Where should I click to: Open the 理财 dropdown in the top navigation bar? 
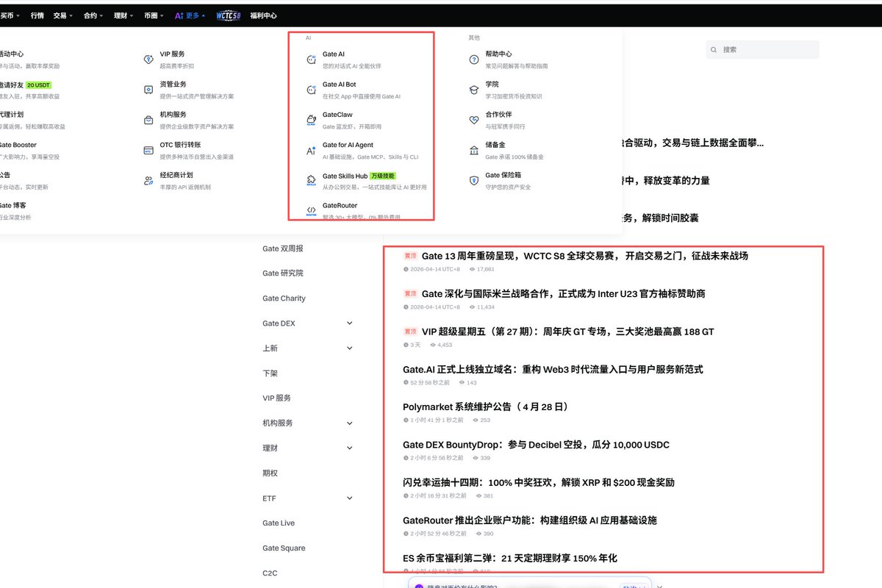pos(123,15)
